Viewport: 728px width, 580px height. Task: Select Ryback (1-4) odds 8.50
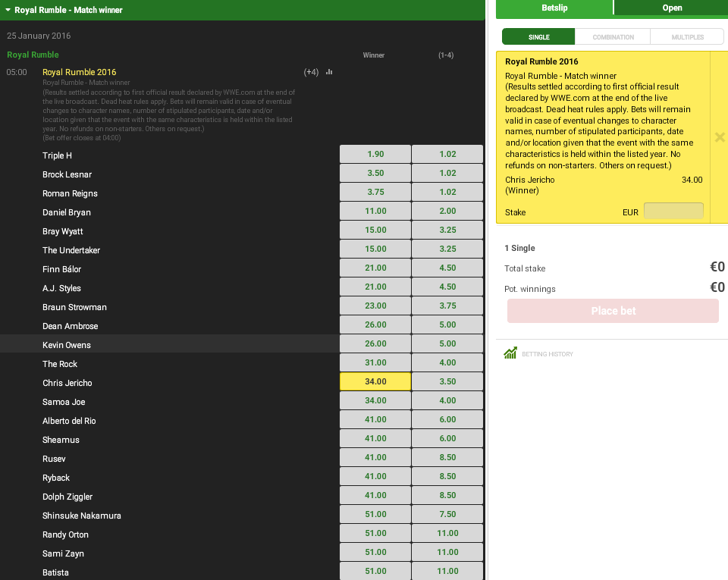pos(447,477)
